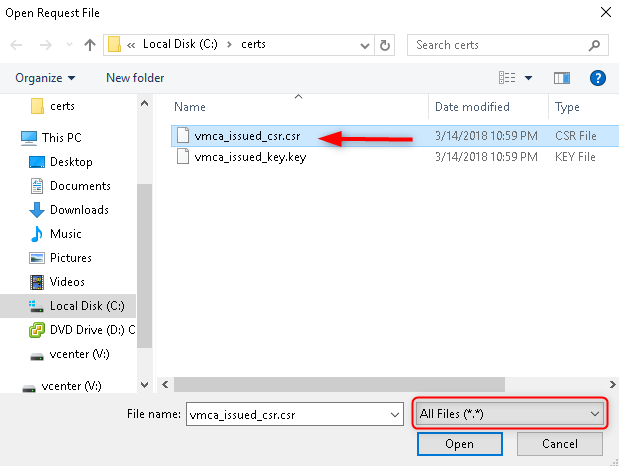Click the Local Disk (C:) breadcrumb

click(x=183, y=45)
